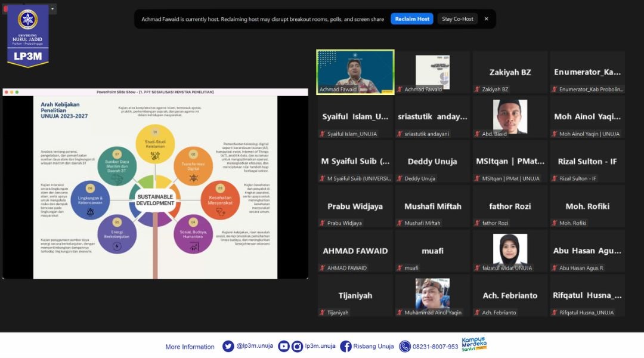Dismiss the host notification banner
The width and height of the screenshot is (644, 358).
pyautogui.click(x=486, y=19)
